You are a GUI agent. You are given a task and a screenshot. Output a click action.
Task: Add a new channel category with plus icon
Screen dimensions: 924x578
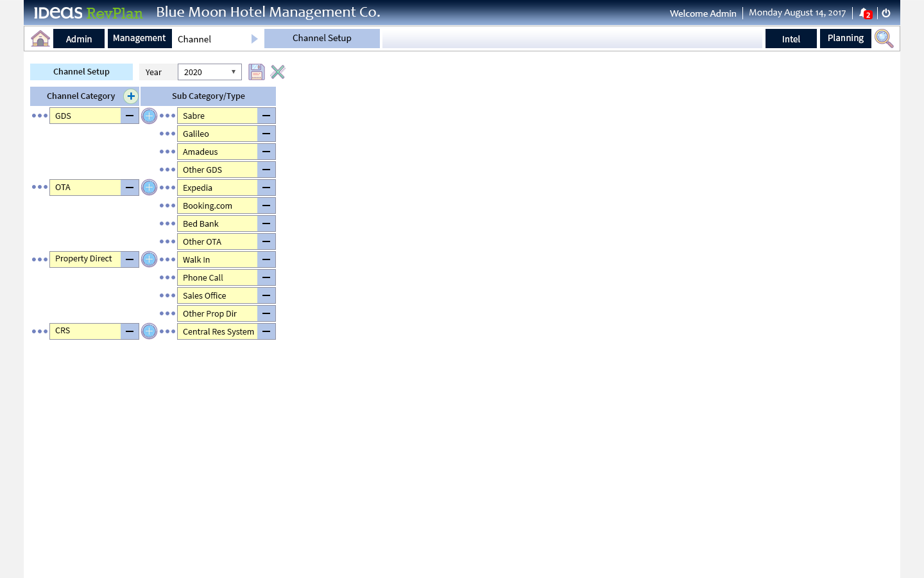(x=131, y=96)
